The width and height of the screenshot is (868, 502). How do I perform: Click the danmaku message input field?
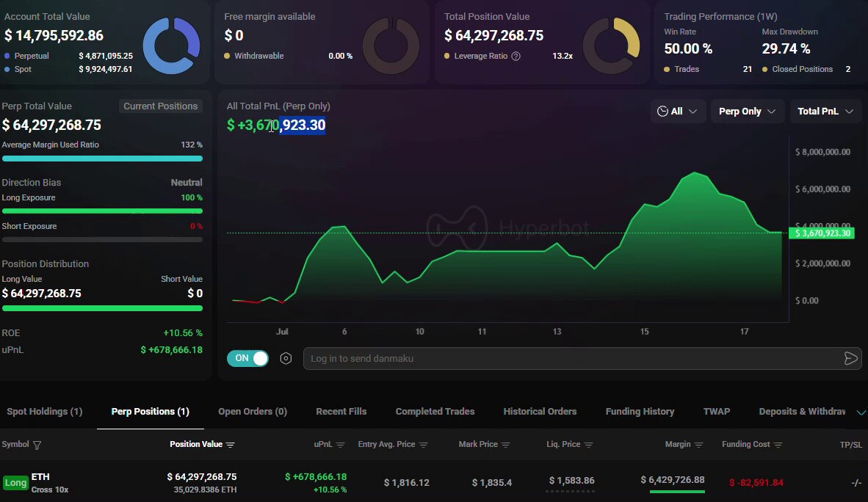572,359
